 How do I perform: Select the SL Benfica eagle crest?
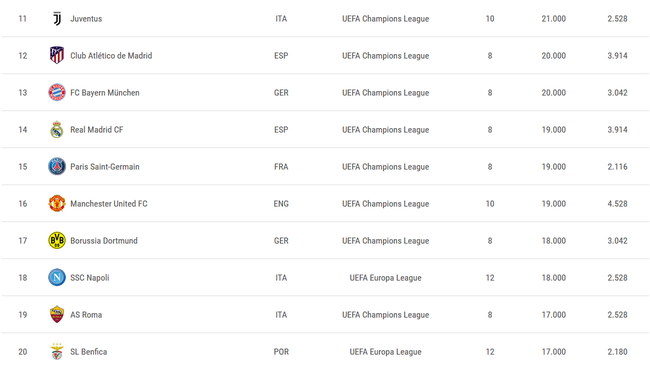(57, 352)
